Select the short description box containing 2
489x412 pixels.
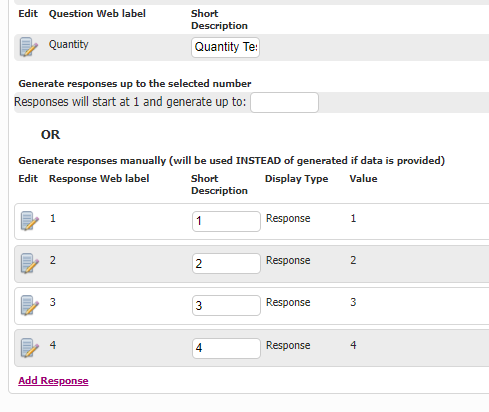click(226, 263)
